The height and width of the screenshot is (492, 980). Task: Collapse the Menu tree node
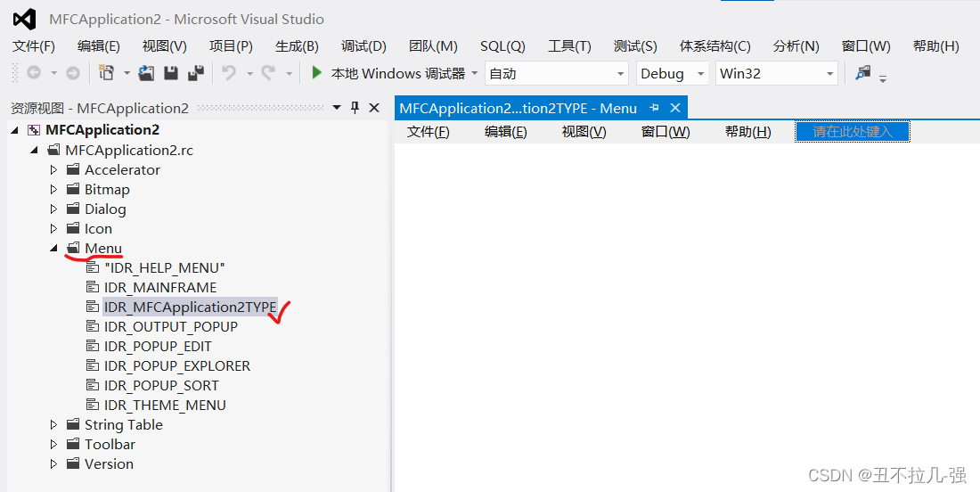click(53, 248)
